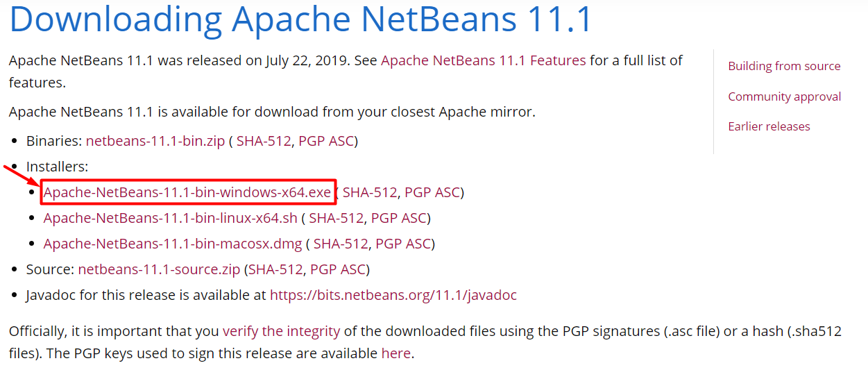The width and height of the screenshot is (868, 370).
Task: Download netbeans-11.1-bin.zip binaries
Action: (155, 141)
